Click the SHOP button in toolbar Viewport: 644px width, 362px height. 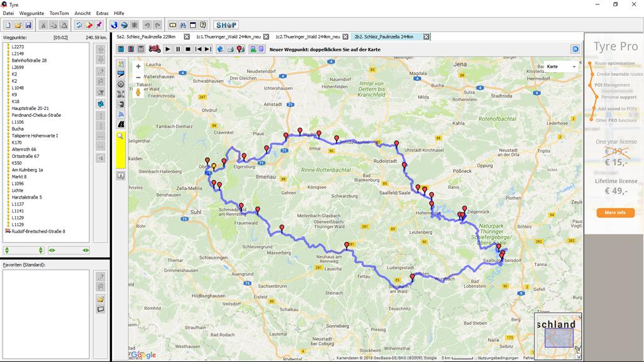point(226,25)
